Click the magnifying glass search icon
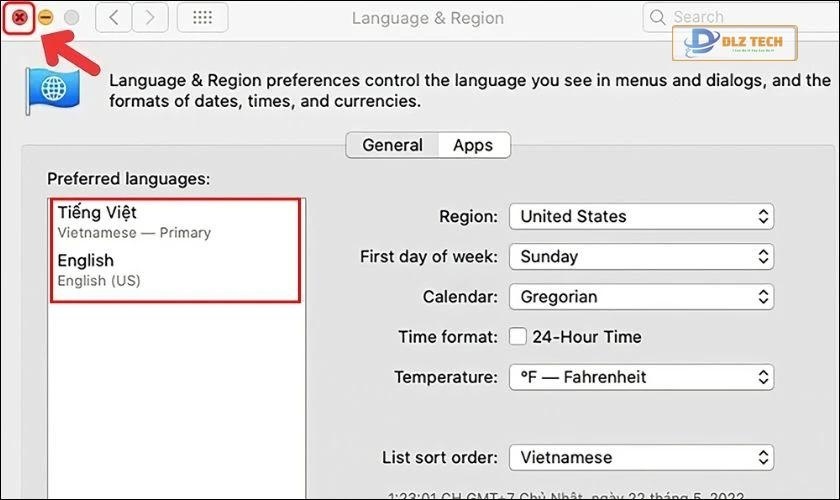Viewport: 840px width, 500px height. tap(658, 17)
